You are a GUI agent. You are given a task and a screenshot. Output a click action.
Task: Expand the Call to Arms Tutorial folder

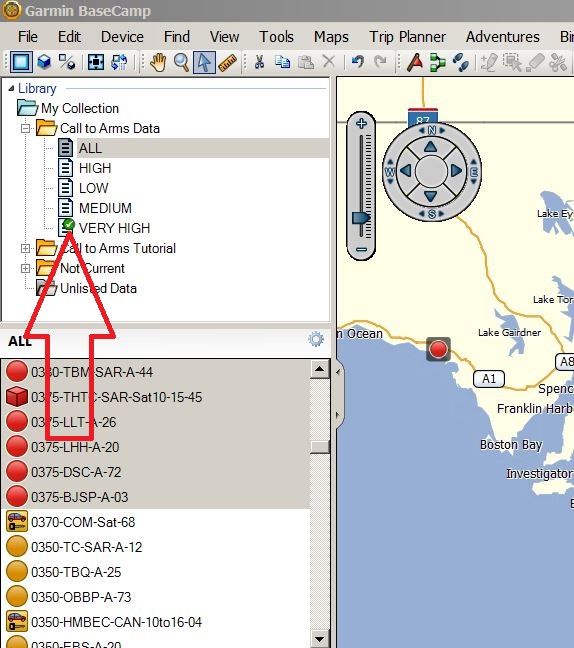pos(26,248)
